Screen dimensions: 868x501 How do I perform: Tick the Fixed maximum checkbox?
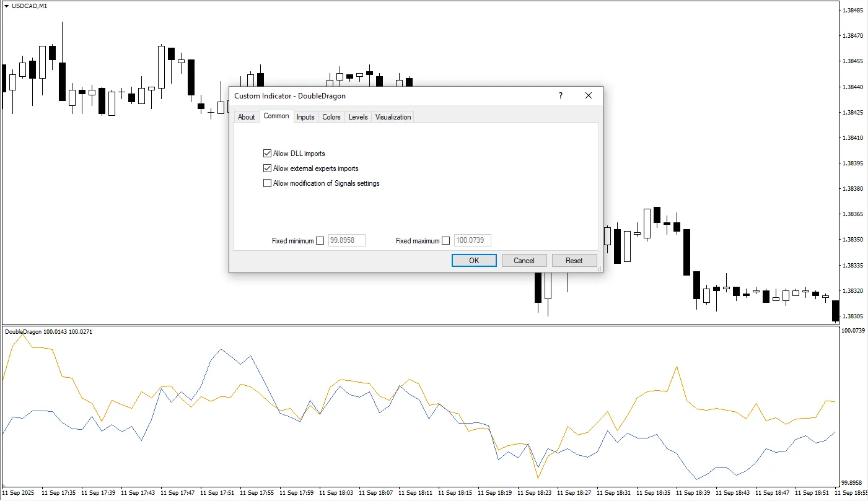pyautogui.click(x=446, y=241)
